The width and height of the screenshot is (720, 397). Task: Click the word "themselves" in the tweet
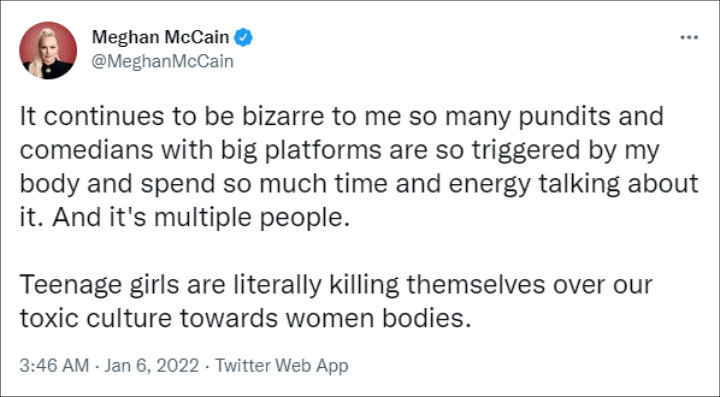(476, 285)
